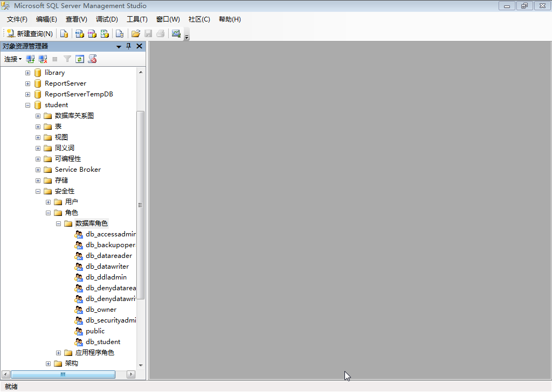Select the db_ddladmin role
The width and height of the screenshot is (552, 392).
[106, 277]
